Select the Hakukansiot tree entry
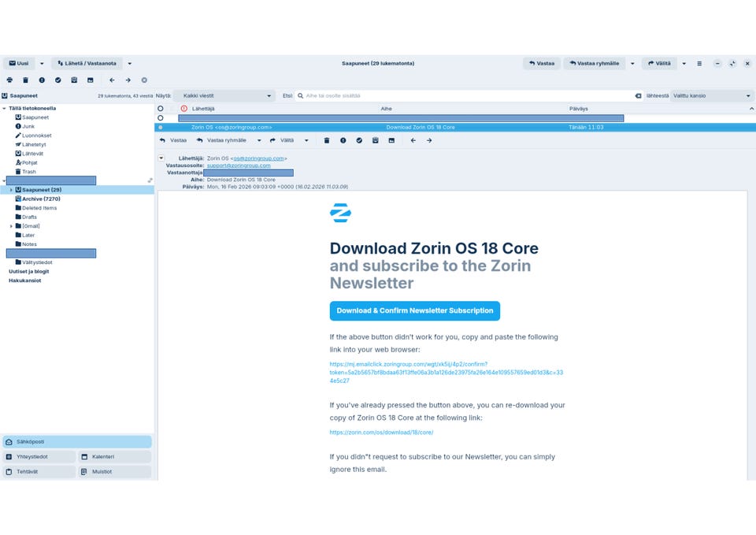 [25, 281]
